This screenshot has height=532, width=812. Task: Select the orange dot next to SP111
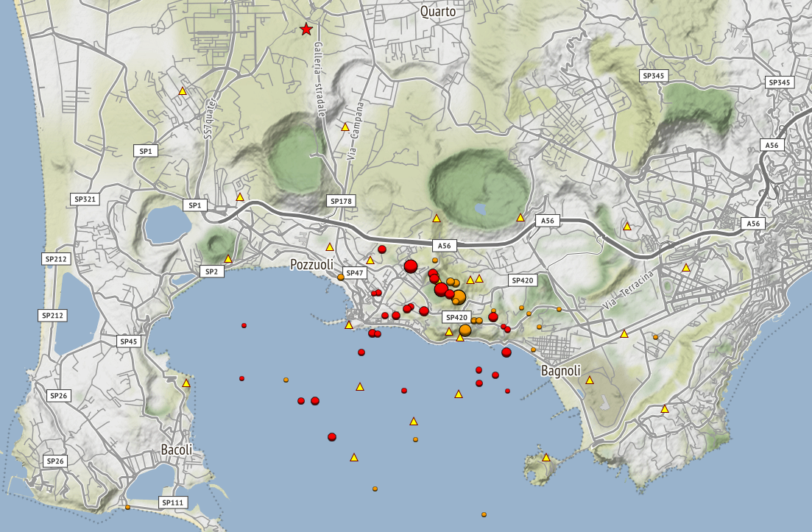pyautogui.click(x=128, y=507)
